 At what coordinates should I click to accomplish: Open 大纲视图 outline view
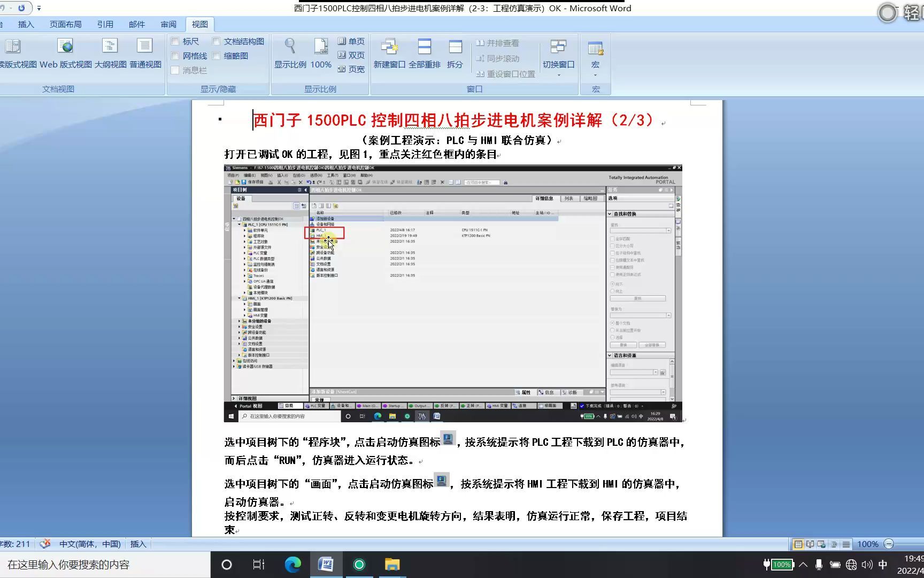coord(111,54)
